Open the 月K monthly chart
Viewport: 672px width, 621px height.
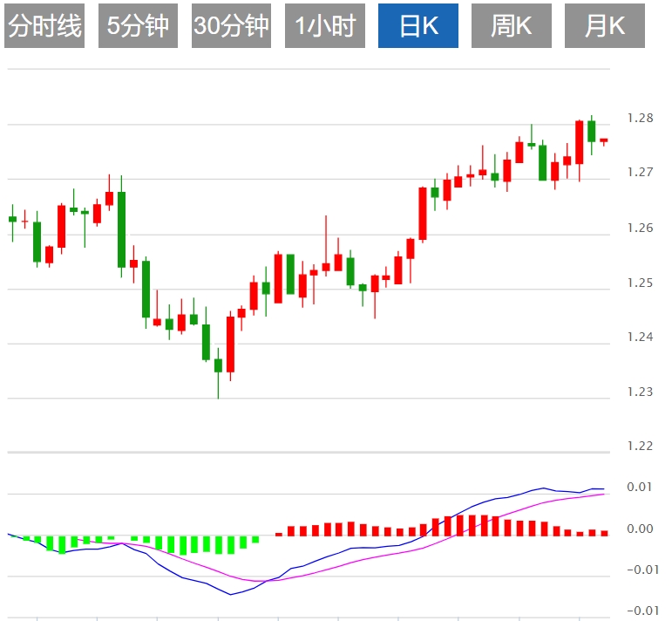(605, 27)
